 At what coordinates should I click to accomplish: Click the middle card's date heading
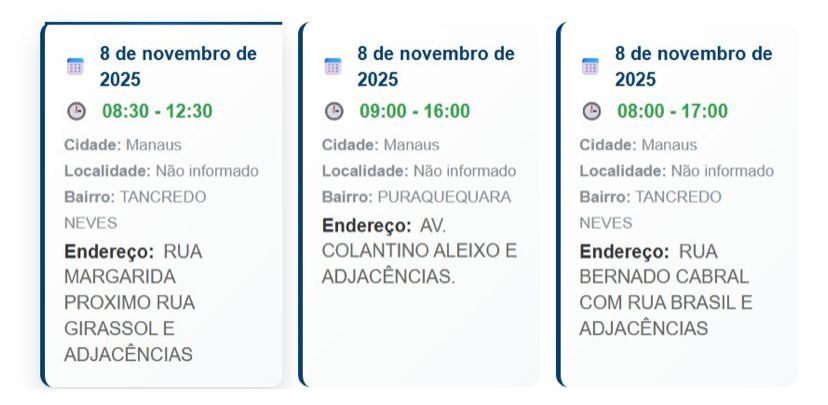coord(436,66)
